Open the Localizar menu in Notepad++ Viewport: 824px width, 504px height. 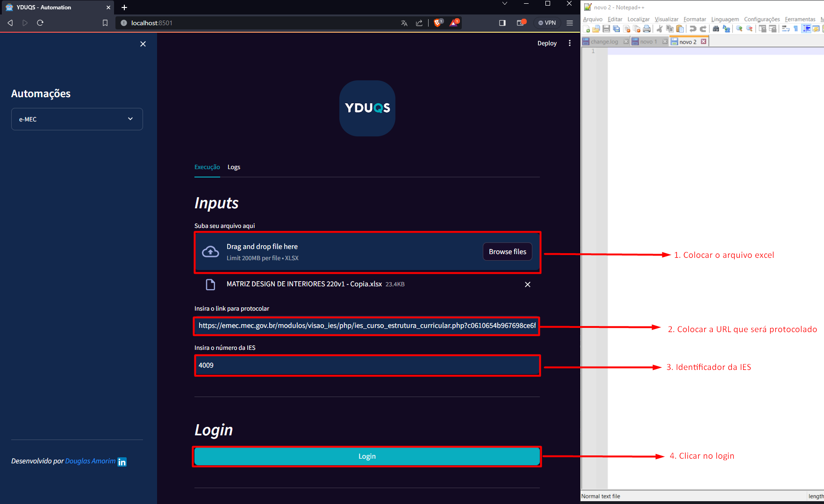(638, 19)
